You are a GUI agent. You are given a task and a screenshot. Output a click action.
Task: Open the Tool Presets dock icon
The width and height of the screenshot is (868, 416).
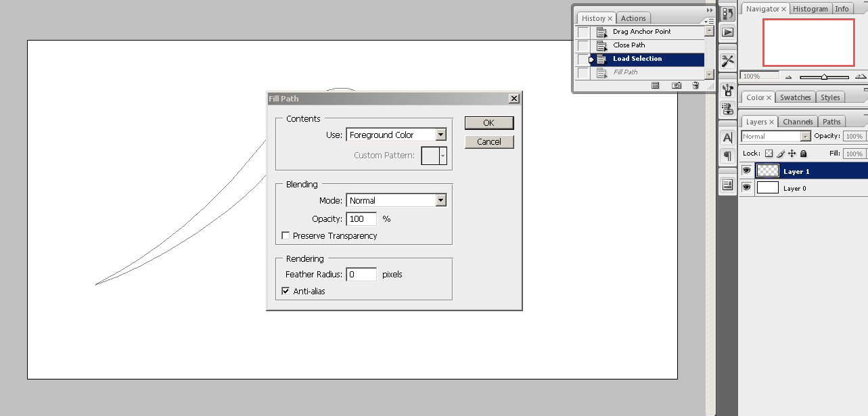(x=728, y=61)
